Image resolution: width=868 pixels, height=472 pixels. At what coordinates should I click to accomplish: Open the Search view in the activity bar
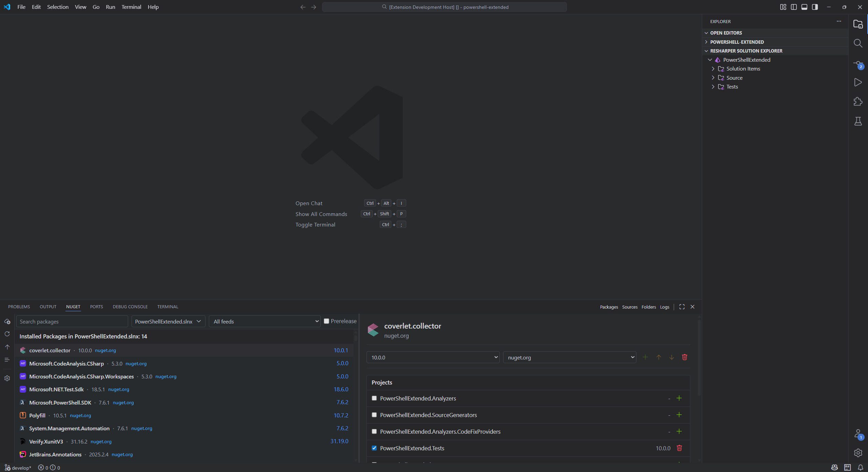(858, 43)
